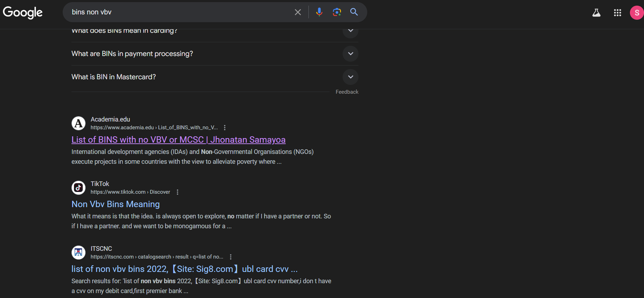The height and width of the screenshot is (298, 644).
Task: Click the Academia.edu favicon
Action: coord(79,123)
